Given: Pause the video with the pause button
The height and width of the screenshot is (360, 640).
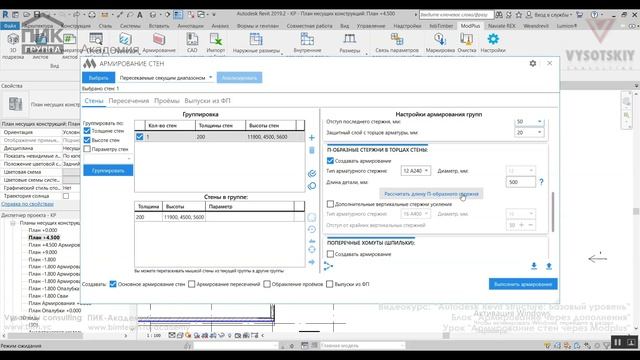Looking at the screenshot, I should coord(617,342).
